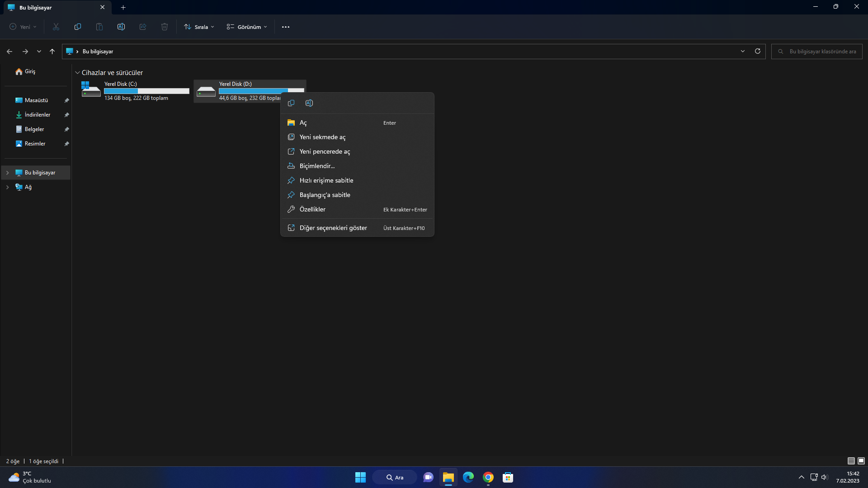Close the Bu bilgisayar tab

[102, 8]
